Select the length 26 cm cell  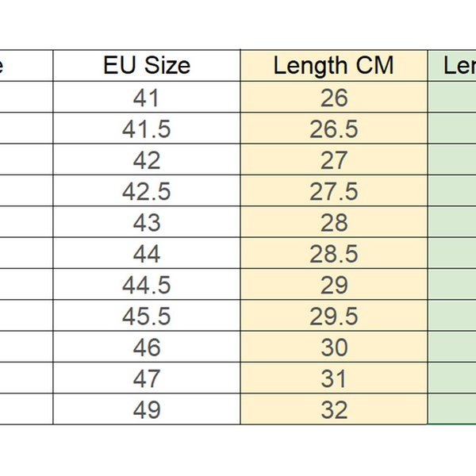coord(333,98)
